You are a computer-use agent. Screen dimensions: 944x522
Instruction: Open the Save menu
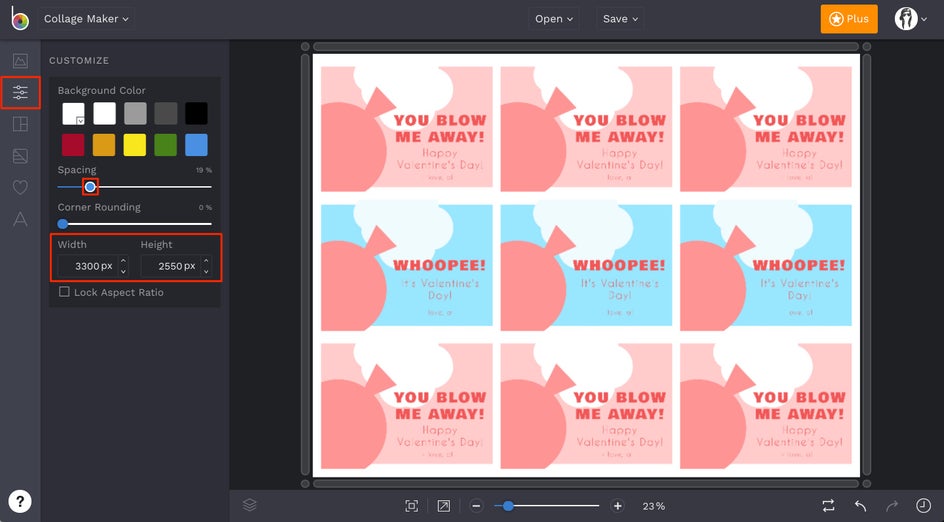click(620, 19)
